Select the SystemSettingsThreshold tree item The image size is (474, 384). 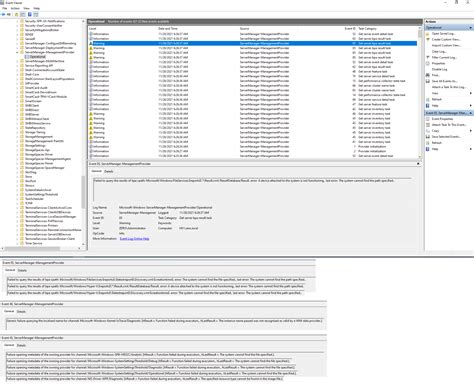coord(42,194)
